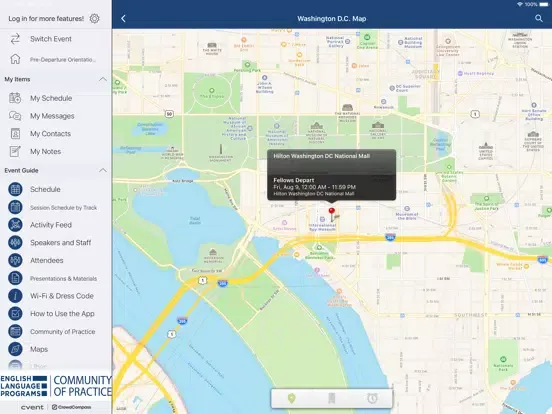Click the International Spy Museum marker
Viewport: 552px width, 414px height.
pyautogui.click(x=322, y=224)
